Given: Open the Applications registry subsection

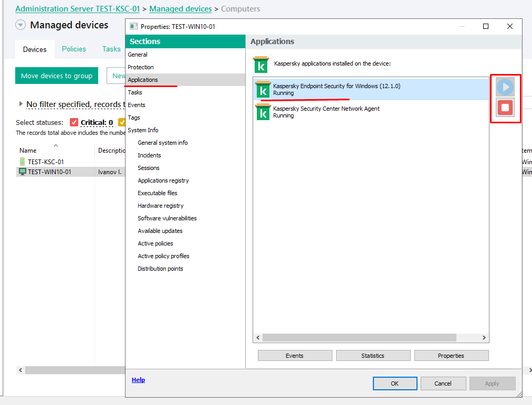Looking at the screenshot, I should [x=163, y=180].
